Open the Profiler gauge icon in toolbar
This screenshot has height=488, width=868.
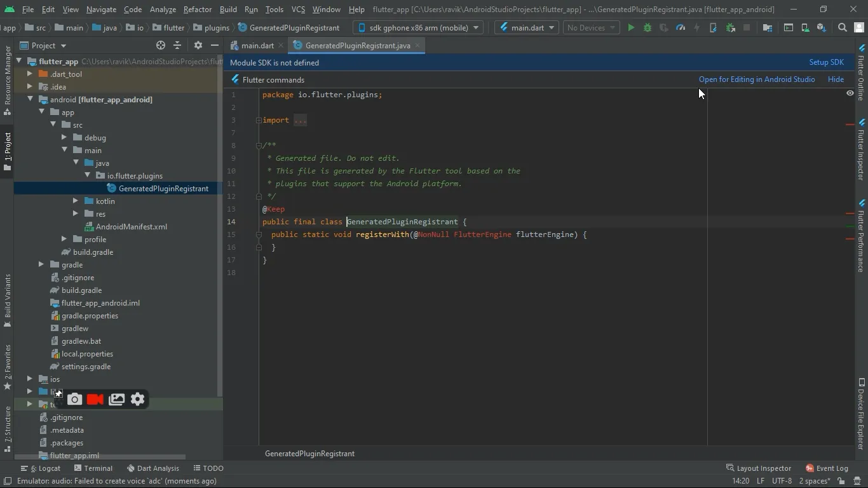pos(681,28)
